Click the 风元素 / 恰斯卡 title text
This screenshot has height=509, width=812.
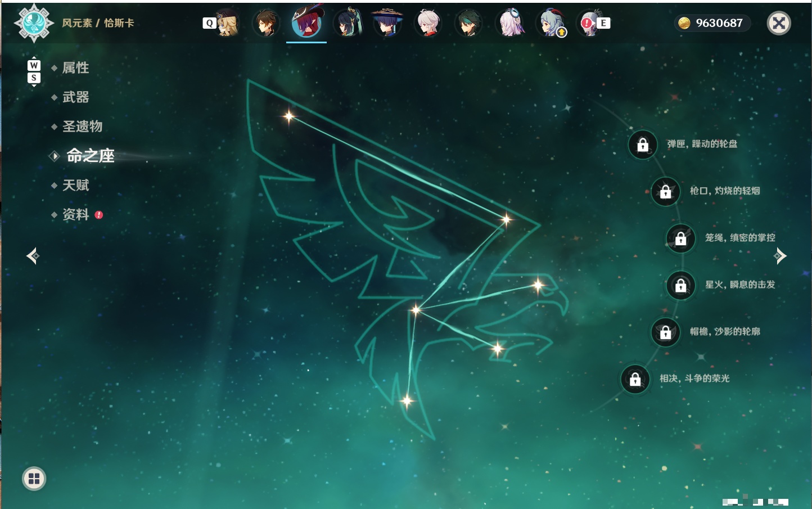(98, 23)
